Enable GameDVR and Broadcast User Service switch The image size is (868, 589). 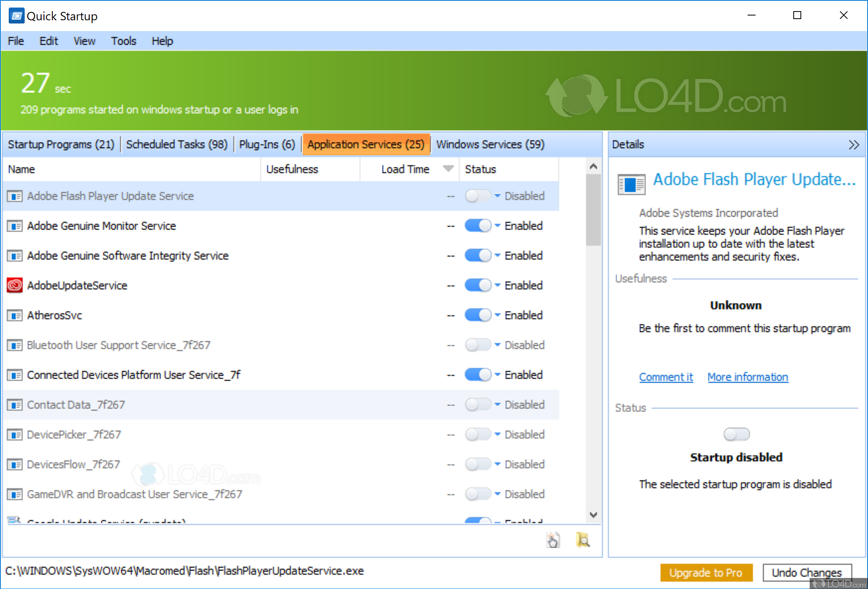(x=478, y=494)
